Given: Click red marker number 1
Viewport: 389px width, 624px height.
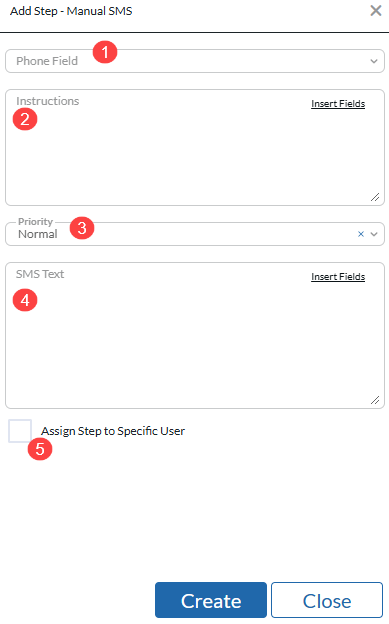Looking at the screenshot, I should 105,52.
